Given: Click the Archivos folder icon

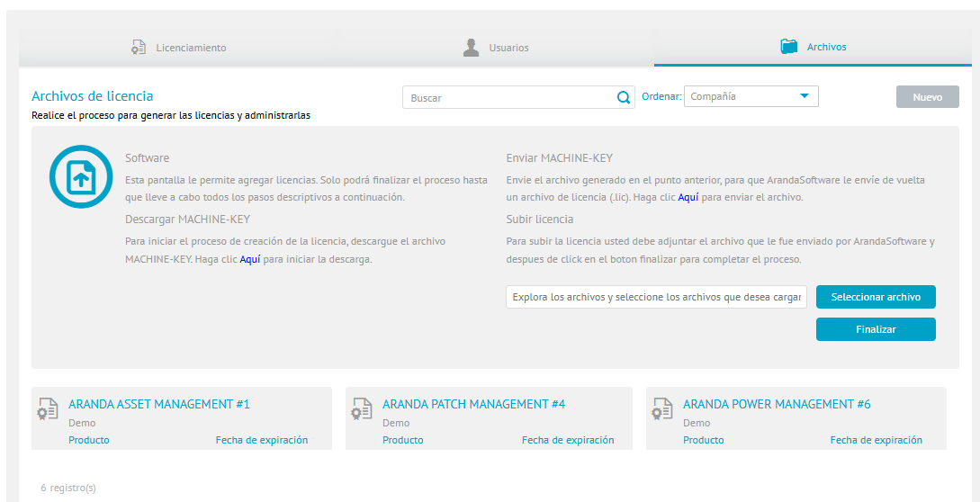Looking at the screenshot, I should tap(788, 47).
